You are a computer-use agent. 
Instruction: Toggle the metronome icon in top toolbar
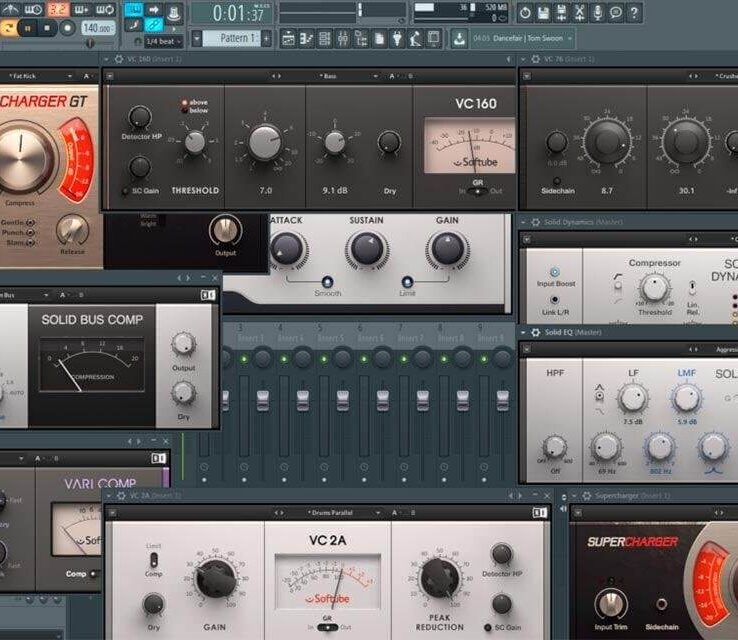pos(10,8)
